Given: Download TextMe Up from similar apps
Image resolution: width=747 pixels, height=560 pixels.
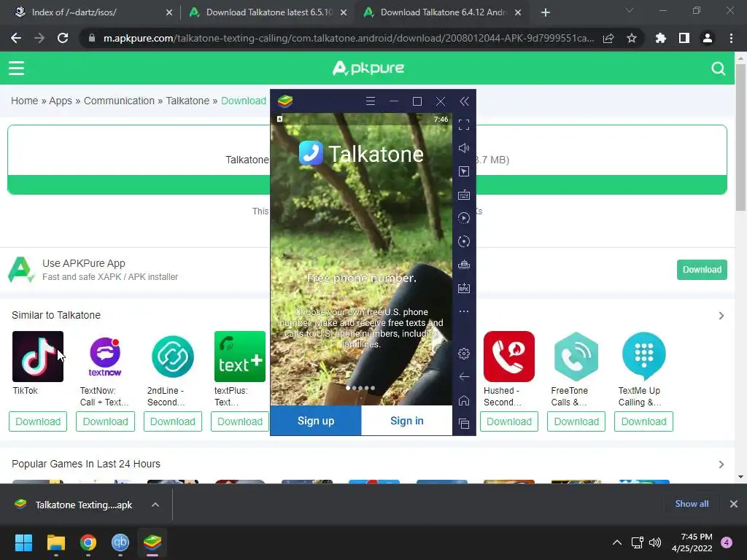Looking at the screenshot, I should coord(643,421).
